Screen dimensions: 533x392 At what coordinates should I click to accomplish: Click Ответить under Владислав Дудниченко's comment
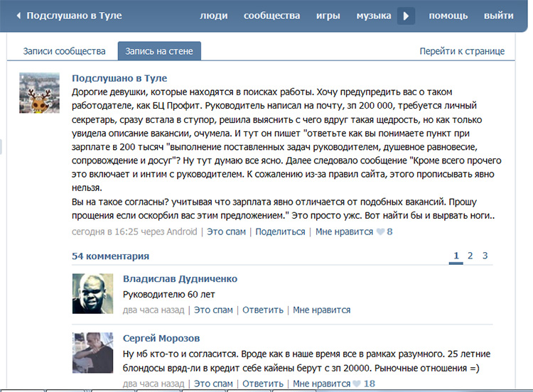click(263, 310)
